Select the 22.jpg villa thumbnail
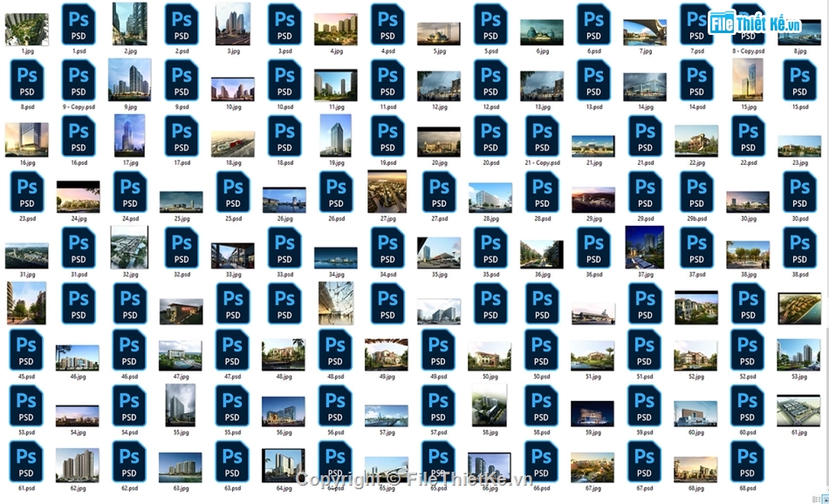The width and height of the screenshot is (829, 504). (x=696, y=141)
